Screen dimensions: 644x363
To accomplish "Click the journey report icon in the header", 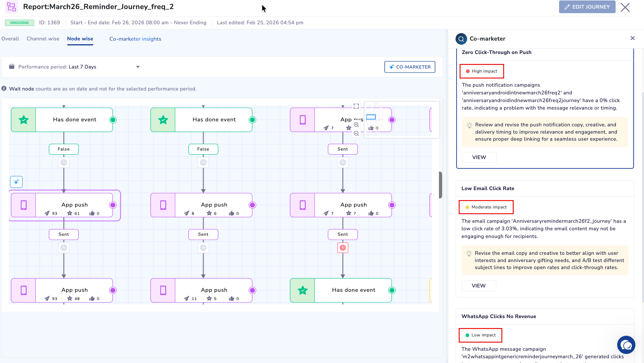I will (11, 7).
